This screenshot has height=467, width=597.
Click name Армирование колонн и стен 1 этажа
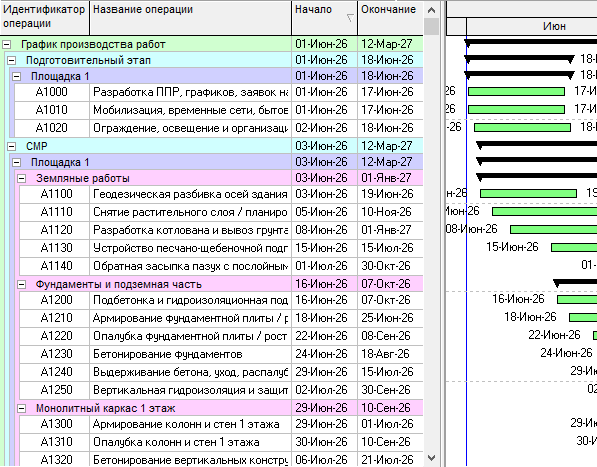[186, 424]
